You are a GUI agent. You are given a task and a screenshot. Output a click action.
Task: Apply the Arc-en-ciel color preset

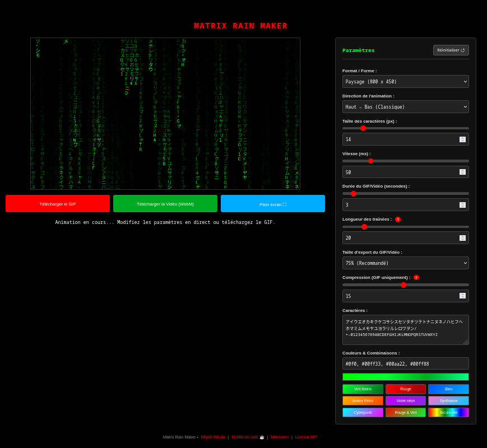pos(448,413)
